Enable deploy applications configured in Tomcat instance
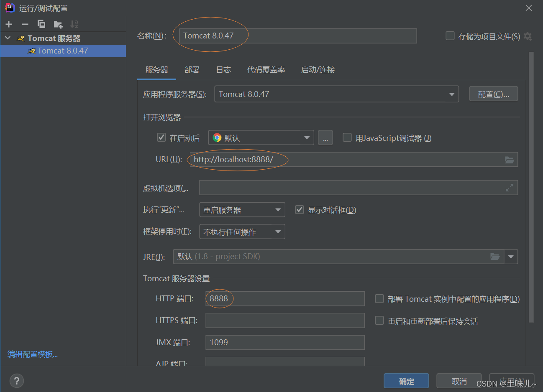This screenshot has width=543, height=392. (379, 299)
